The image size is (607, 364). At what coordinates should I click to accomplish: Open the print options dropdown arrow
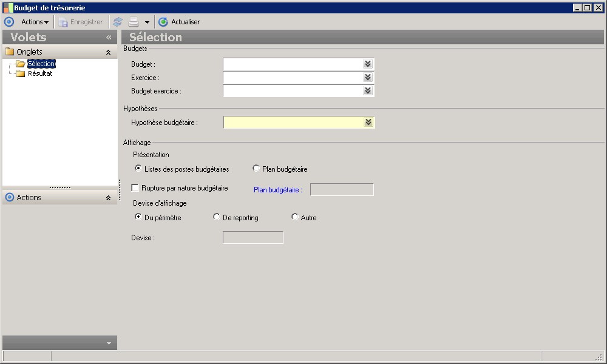[x=147, y=22]
